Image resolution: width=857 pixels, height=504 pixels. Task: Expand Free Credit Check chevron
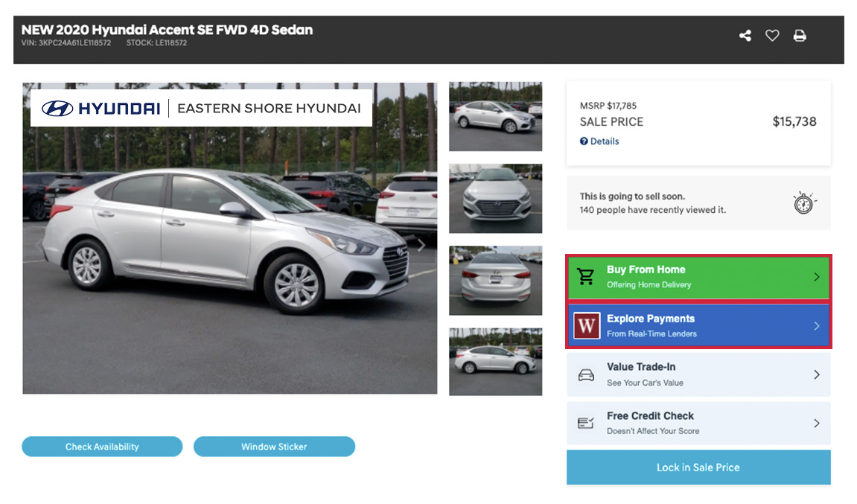coord(817,423)
